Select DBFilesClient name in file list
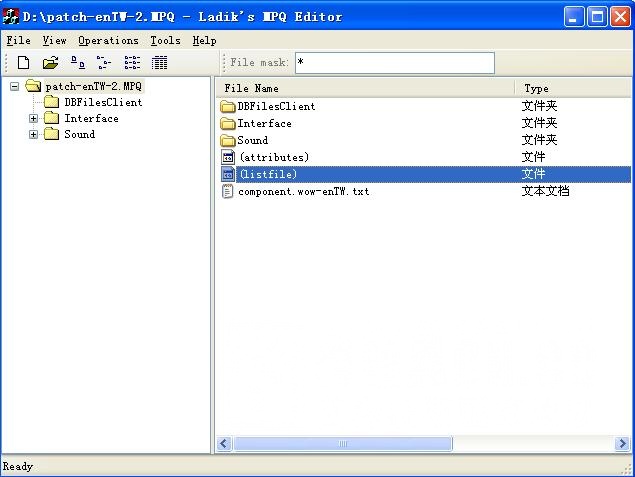This screenshot has height=477, width=635. click(x=276, y=106)
